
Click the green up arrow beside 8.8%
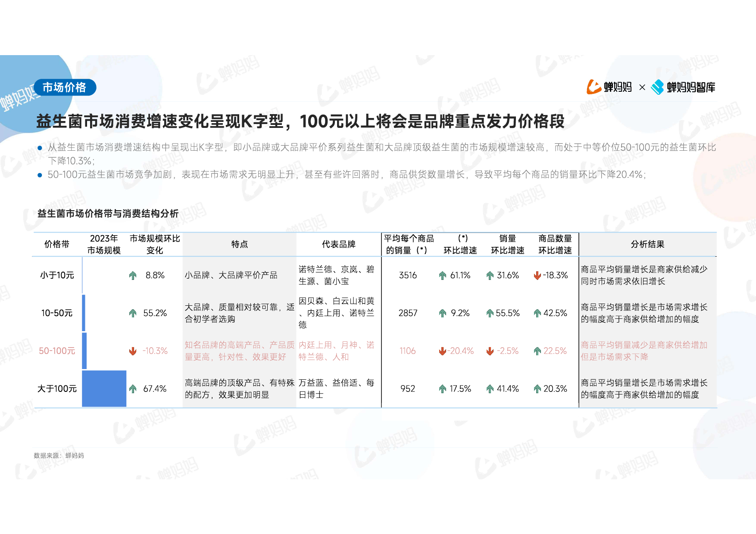tap(133, 276)
